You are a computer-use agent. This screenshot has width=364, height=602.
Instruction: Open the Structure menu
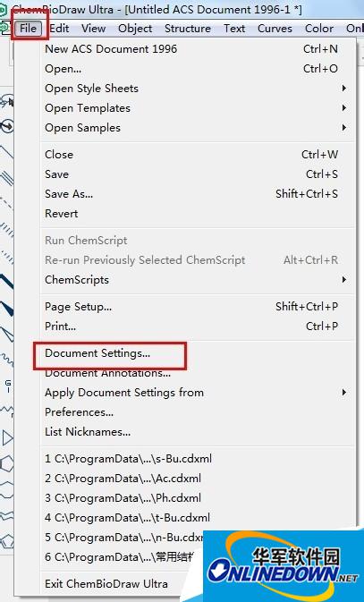pos(188,28)
